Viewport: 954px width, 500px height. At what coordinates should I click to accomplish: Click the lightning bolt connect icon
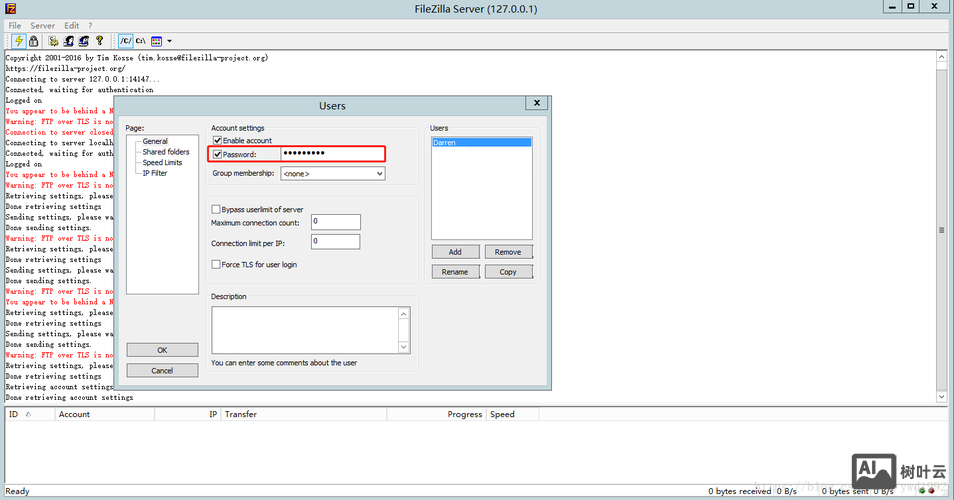click(x=19, y=41)
